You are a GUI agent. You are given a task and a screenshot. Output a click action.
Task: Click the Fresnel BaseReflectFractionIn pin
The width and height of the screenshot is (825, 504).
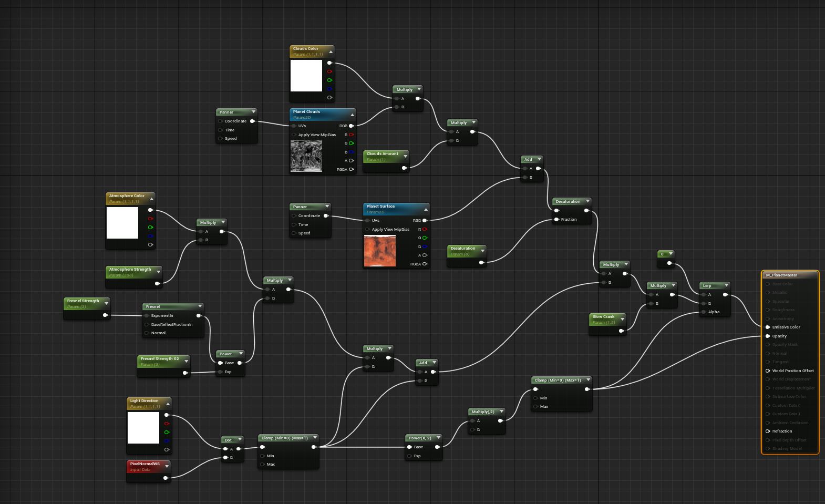point(147,324)
